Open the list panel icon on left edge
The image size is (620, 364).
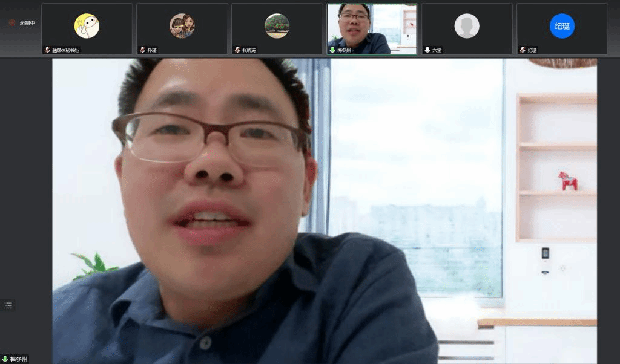8,305
